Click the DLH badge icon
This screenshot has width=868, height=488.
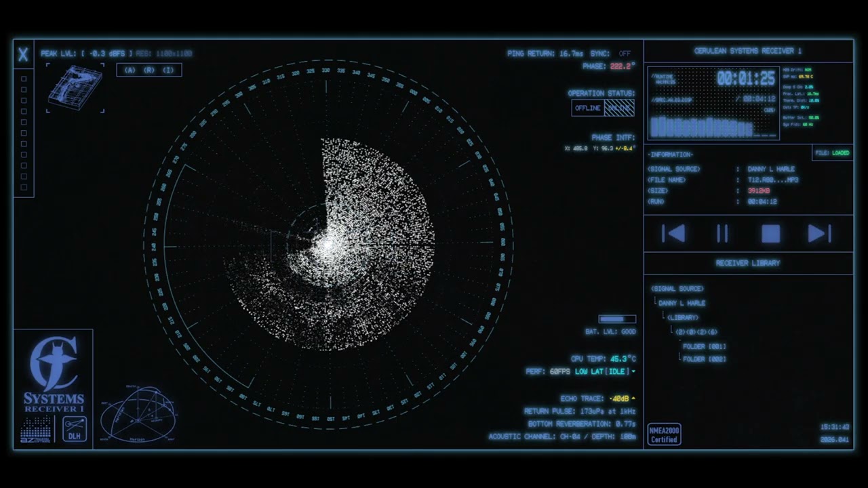click(x=75, y=430)
